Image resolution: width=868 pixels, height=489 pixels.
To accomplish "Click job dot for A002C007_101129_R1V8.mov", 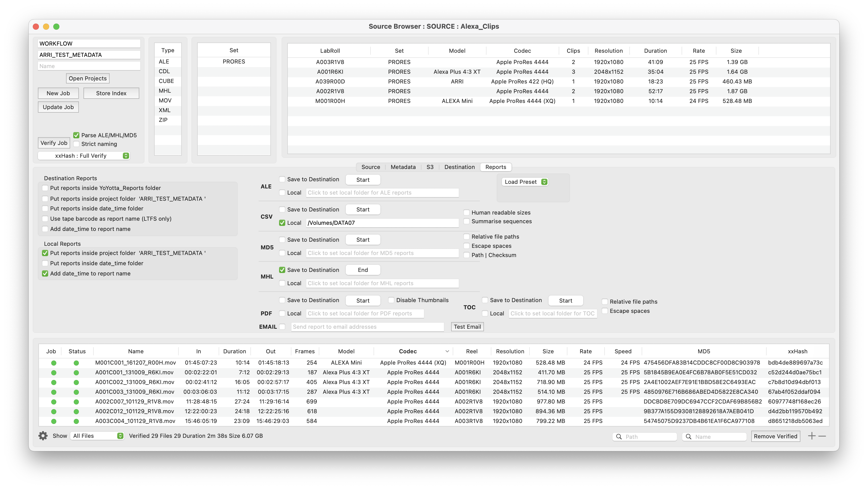I will (x=54, y=402).
